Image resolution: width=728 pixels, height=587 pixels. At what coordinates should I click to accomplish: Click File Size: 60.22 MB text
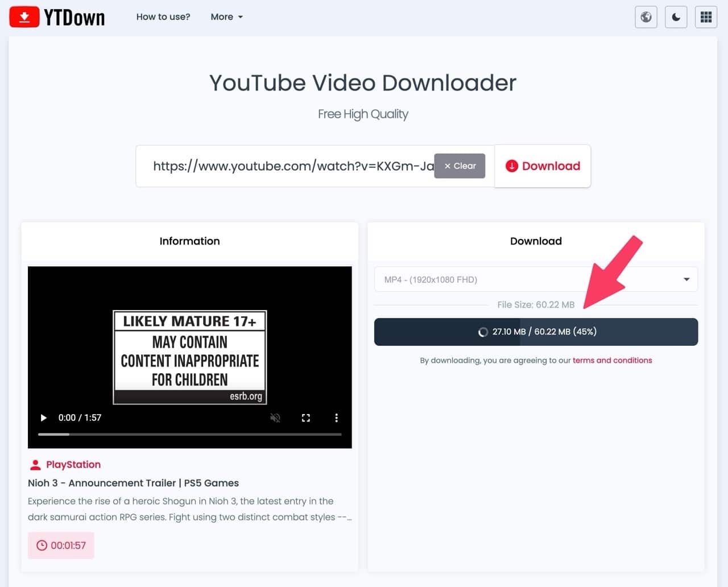pyautogui.click(x=536, y=305)
